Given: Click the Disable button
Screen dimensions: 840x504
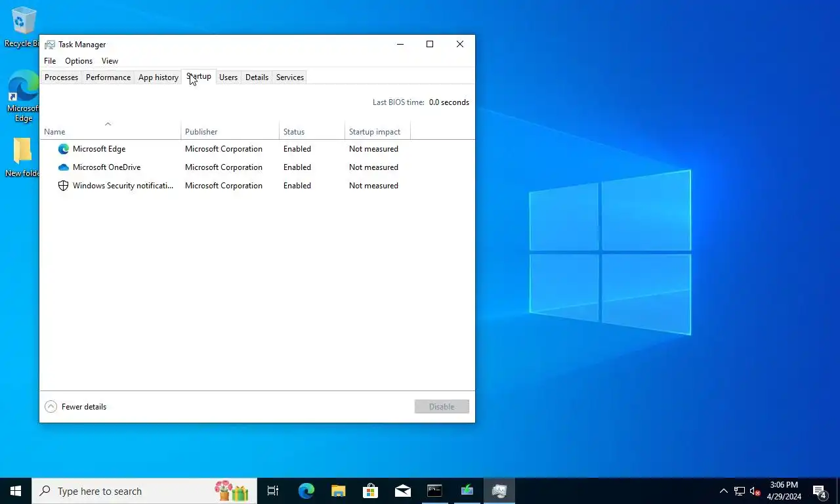Looking at the screenshot, I should (442, 407).
